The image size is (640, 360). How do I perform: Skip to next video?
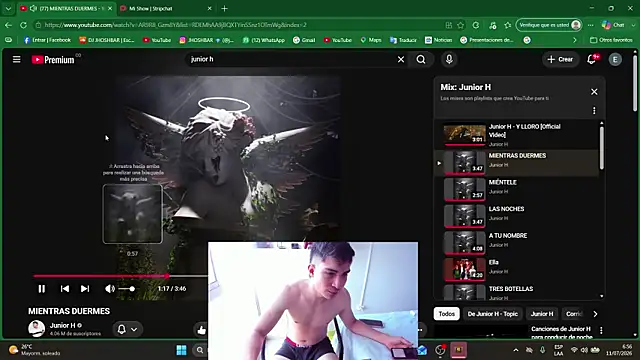pyautogui.click(x=85, y=289)
